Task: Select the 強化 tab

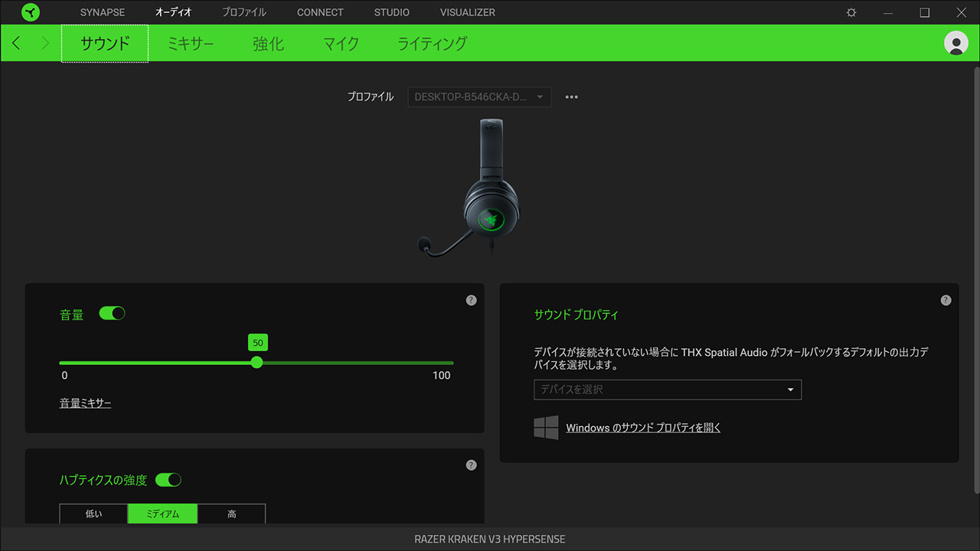Action: click(268, 44)
